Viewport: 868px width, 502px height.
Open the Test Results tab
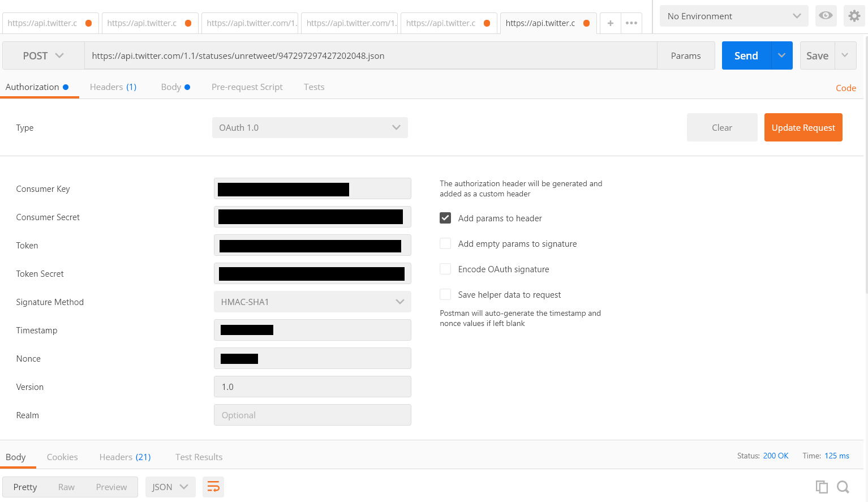coord(199,457)
